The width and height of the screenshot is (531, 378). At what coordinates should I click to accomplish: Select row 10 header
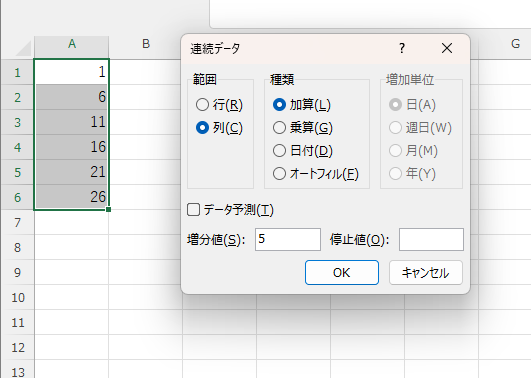click(x=18, y=298)
